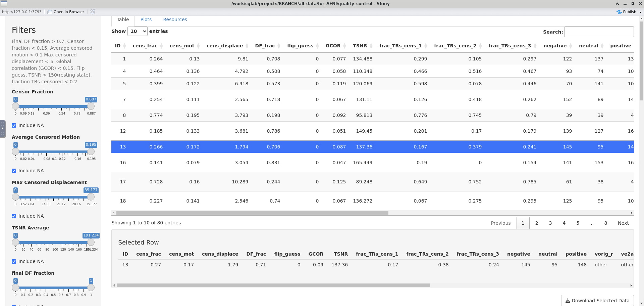Open the Publish dropdown arrow
Viewport: 644px width, 306px height.
click(x=640, y=12)
